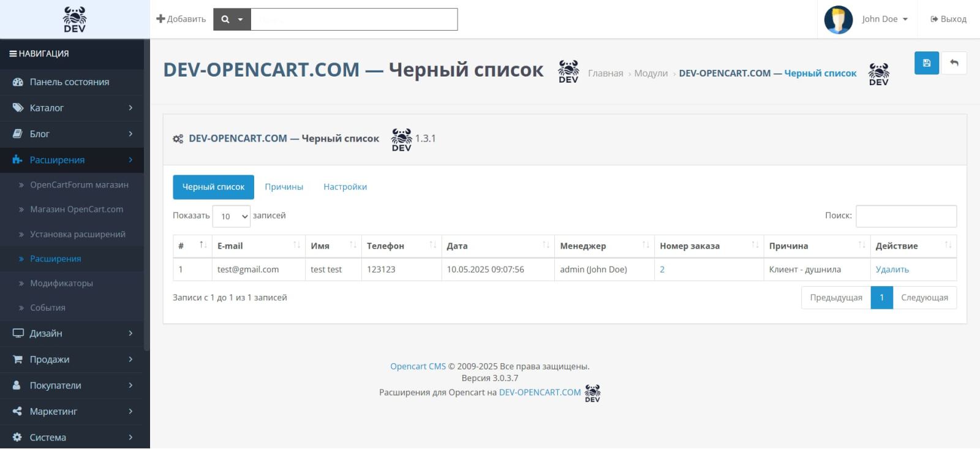Click the Главная breadcrumb link
Viewport: 980px width, 449px height.
coord(605,74)
